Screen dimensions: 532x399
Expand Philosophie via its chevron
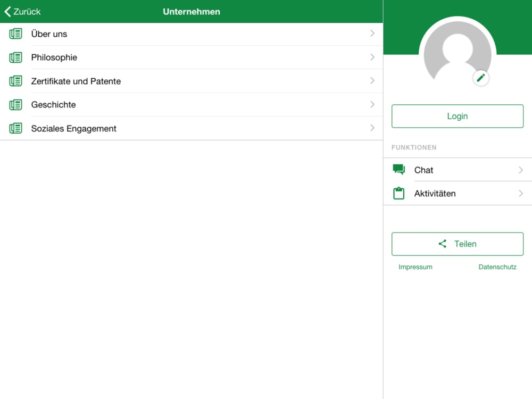pos(372,57)
